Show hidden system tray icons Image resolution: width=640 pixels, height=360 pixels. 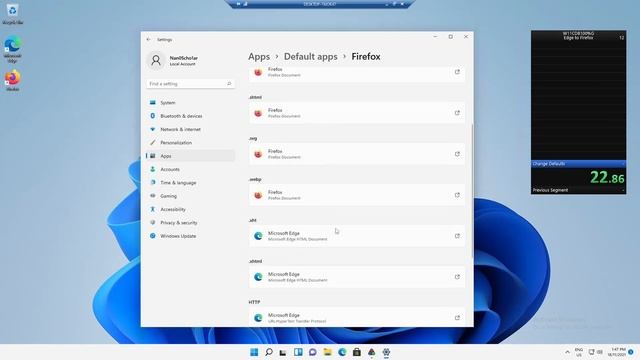click(567, 352)
